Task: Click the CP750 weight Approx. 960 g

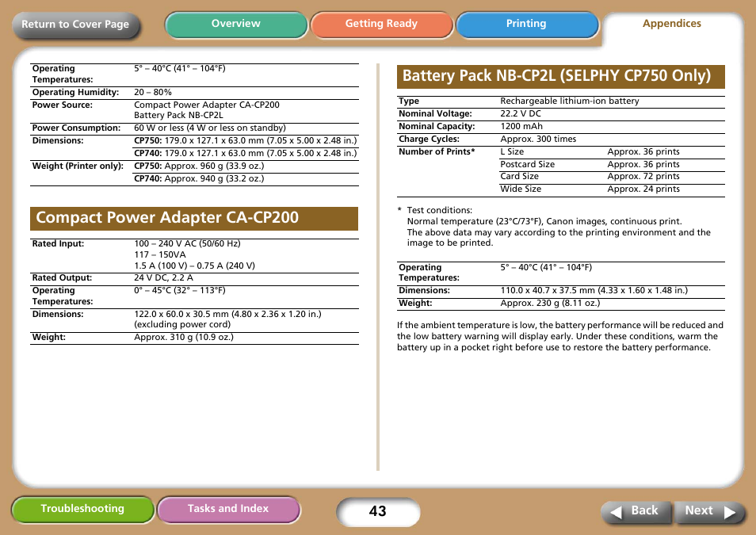Action: [x=199, y=166]
